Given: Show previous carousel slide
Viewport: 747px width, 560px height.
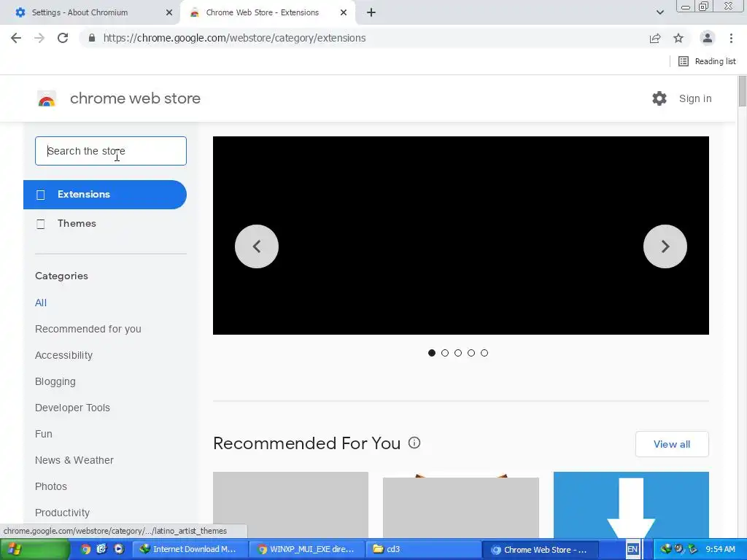Looking at the screenshot, I should 257,246.
